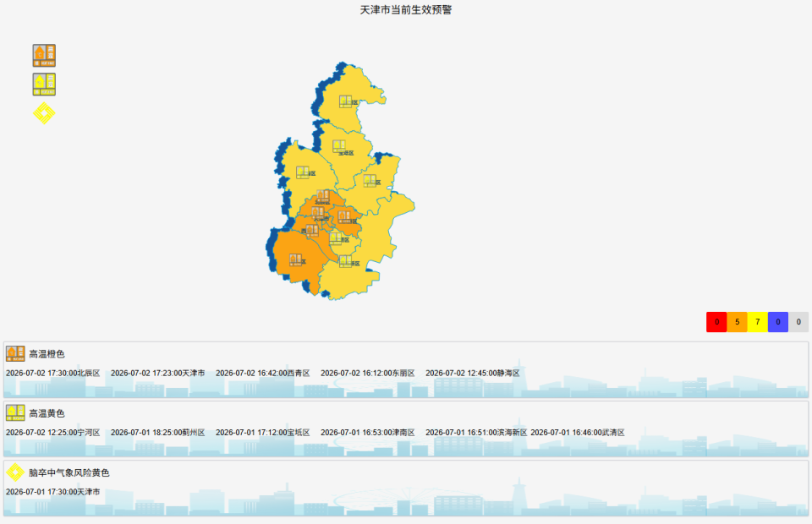Click the gray count swatch showing 0
Screen dimensions: 812x524
click(x=798, y=322)
